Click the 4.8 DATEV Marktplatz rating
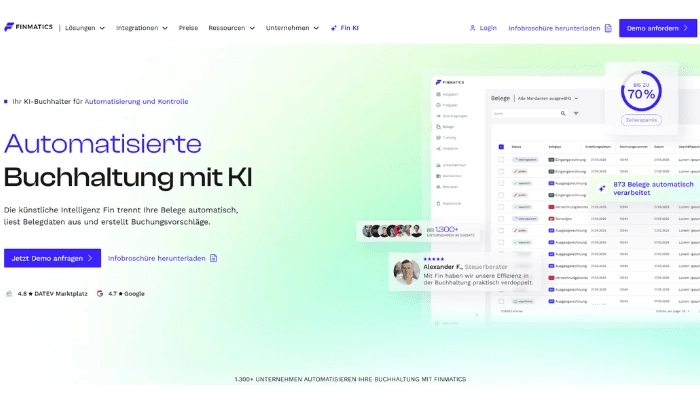700x400 pixels. coord(47,294)
